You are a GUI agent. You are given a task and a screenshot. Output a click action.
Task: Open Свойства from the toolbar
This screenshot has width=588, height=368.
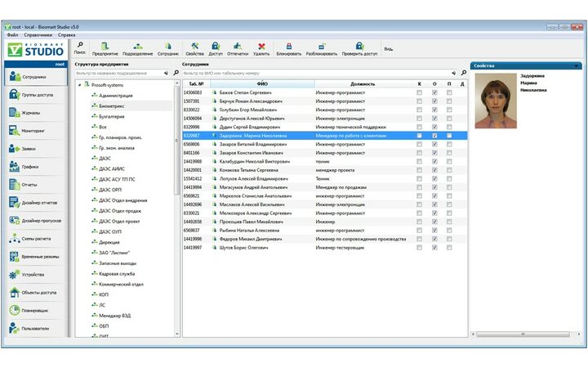pos(196,47)
